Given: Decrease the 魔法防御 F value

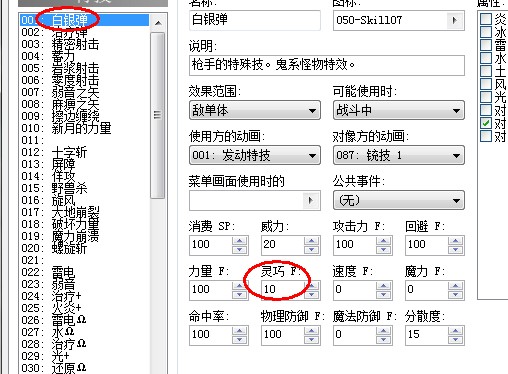Looking at the screenshot, I should click(x=384, y=340).
